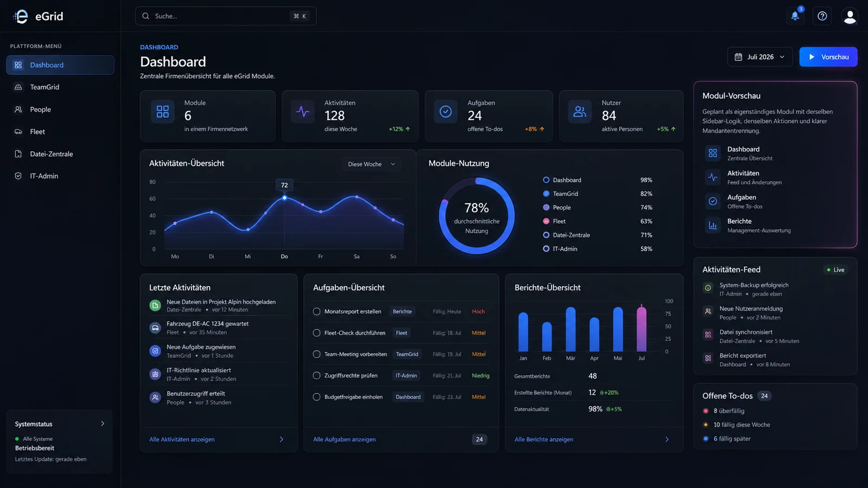Viewport: 868px width, 488px height.
Task: Click the eGrid logo icon
Action: pos(21,16)
